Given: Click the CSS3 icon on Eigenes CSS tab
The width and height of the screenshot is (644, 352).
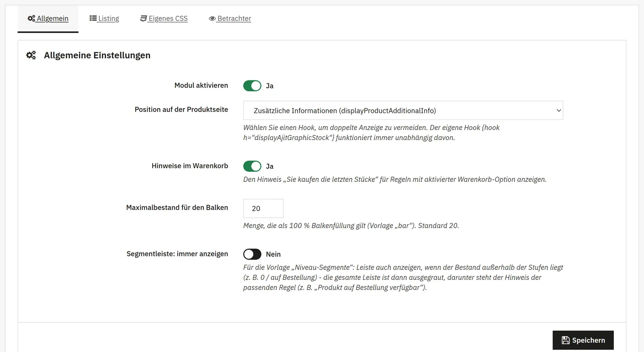Looking at the screenshot, I should (x=143, y=18).
